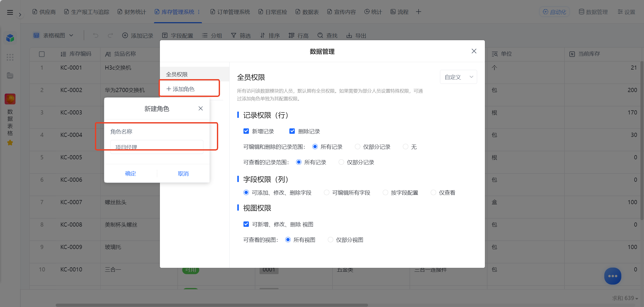The height and width of the screenshot is (307, 644).
Task: Switch to the 供应商 tab
Action: pyautogui.click(x=44, y=12)
